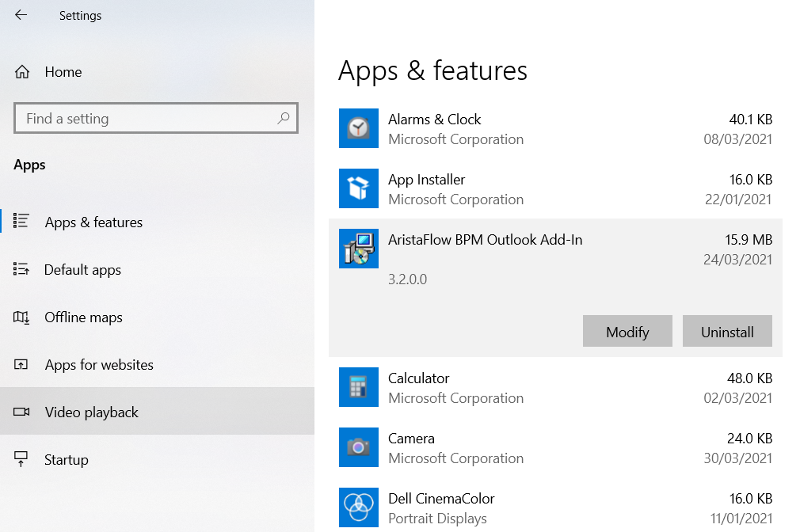Click the date 11/01/2021
800x532 pixels.
(741, 519)
